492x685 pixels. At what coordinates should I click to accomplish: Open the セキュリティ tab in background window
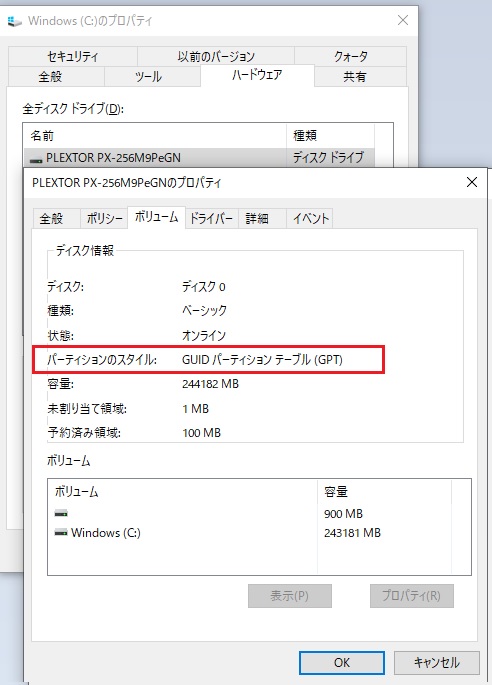click(73, 56)
